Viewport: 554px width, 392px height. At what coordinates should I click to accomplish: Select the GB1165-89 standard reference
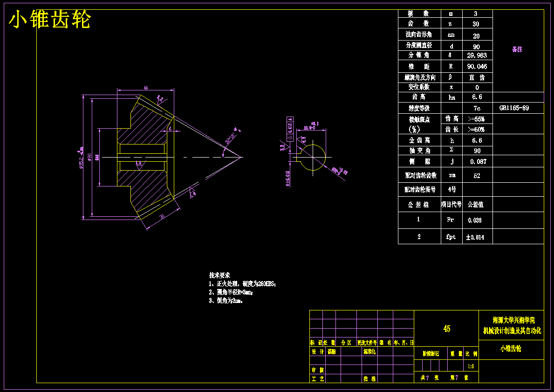point(514,108)
